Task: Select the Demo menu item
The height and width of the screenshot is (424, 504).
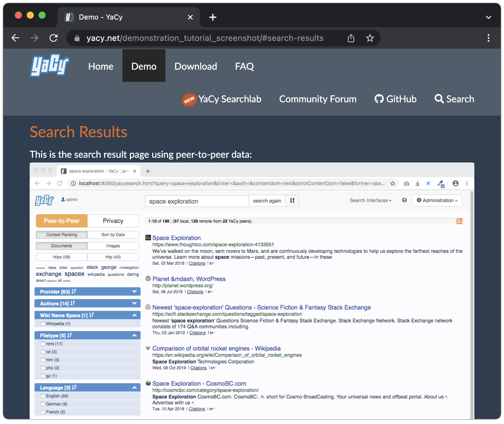Action: [144, 66]
